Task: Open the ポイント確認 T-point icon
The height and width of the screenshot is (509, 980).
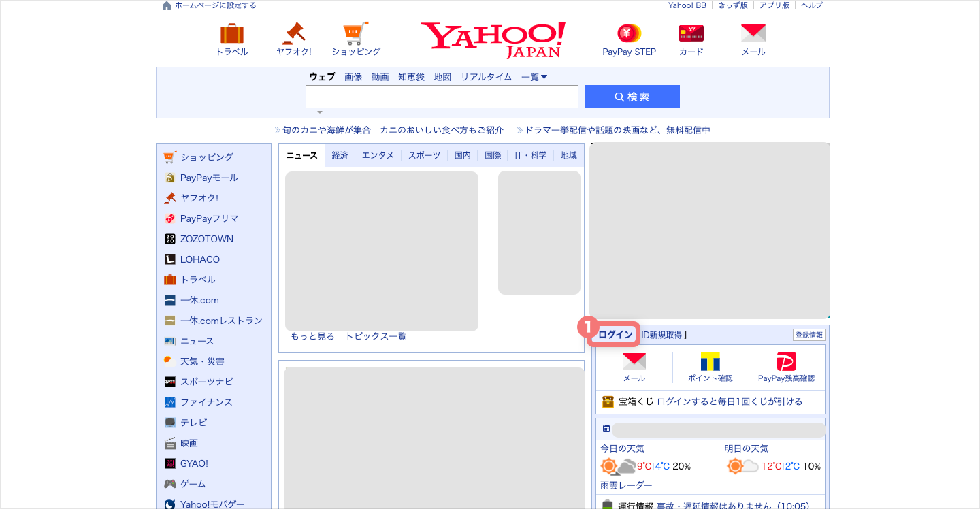Action: click(710, 361)
